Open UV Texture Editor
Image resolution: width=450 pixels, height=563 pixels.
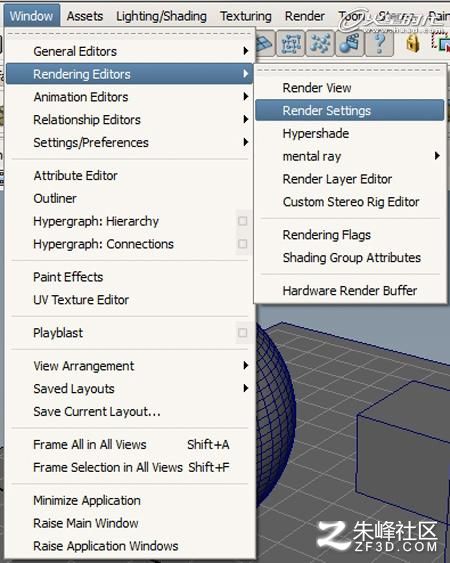(81, 300)
